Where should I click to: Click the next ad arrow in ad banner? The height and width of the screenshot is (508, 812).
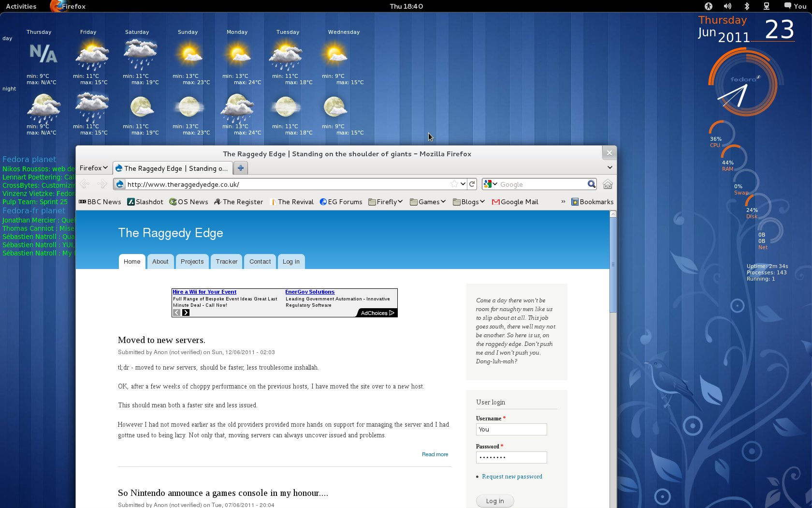[186, 313]
